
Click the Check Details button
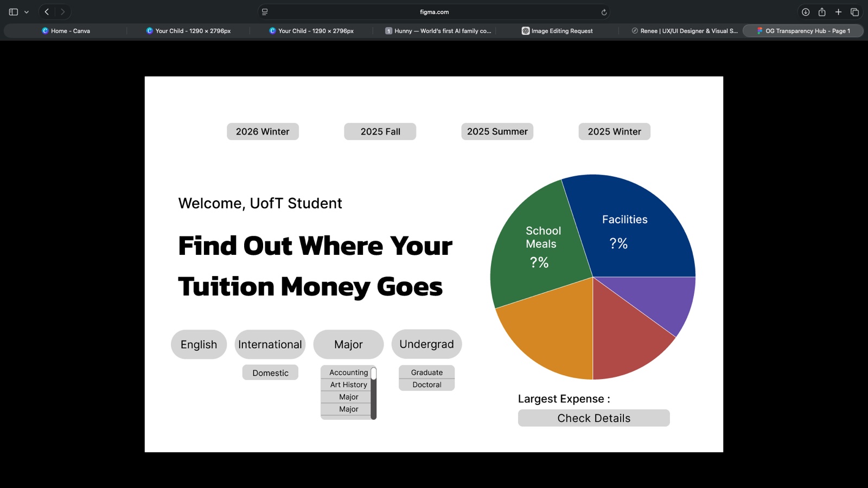[x=593, y=418]
